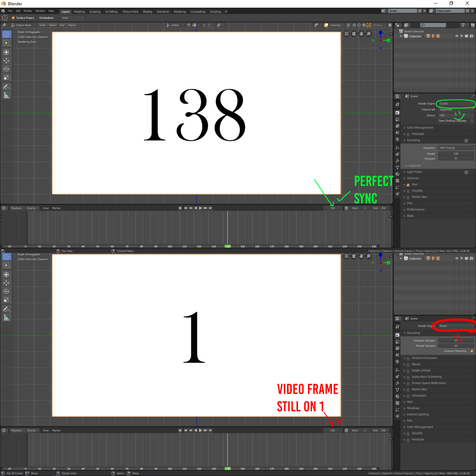
Task: Open the Render Engine dropdown set to Cycles
Action: [x=456, y=103]
